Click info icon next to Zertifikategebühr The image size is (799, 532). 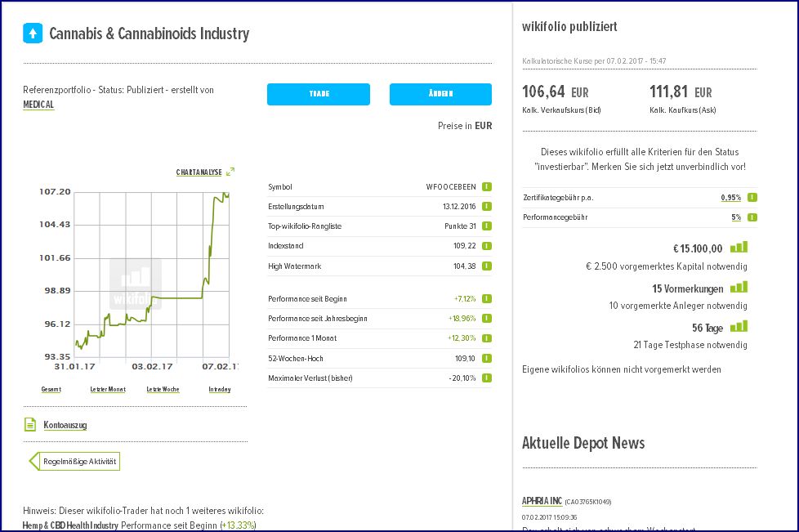tap(752, 197)
